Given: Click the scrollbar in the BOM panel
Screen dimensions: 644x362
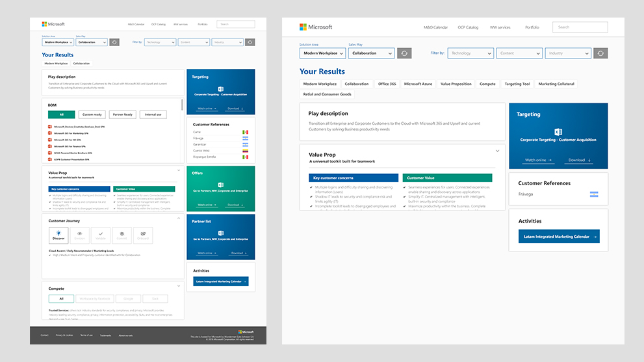Looking at the screenshot, I should [x=182, y=105].
